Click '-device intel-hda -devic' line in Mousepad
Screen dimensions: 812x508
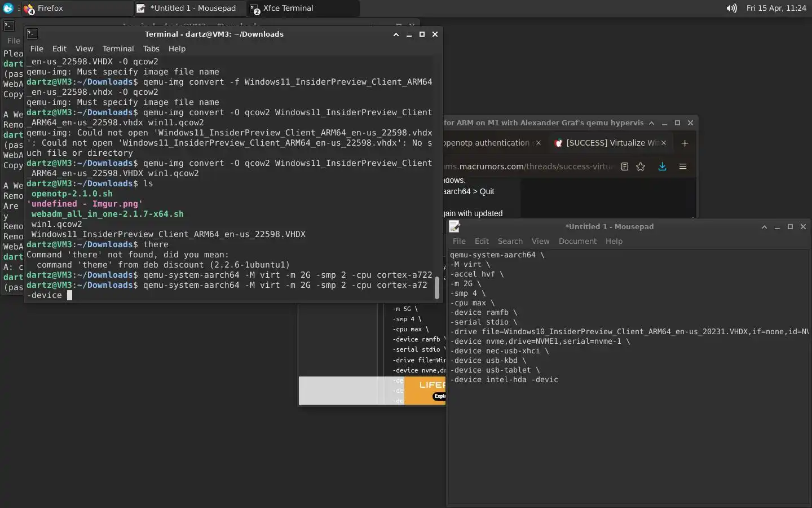tap(504, 380)
